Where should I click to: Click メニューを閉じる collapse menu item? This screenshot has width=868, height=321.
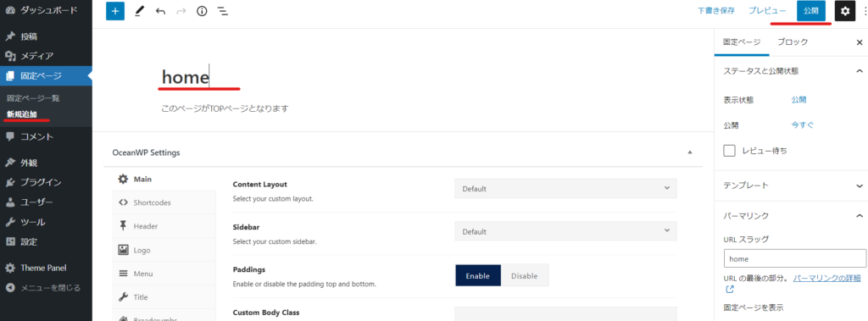click(47, 288)
